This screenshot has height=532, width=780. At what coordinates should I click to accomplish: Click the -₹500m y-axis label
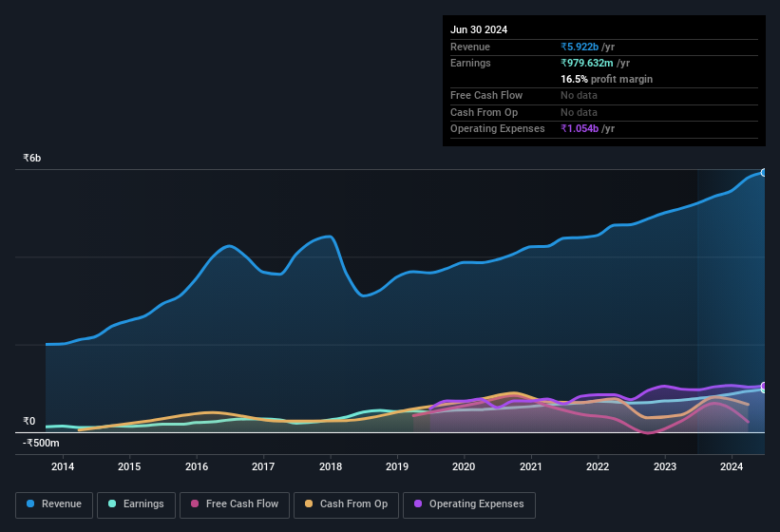tap(41, 443)
